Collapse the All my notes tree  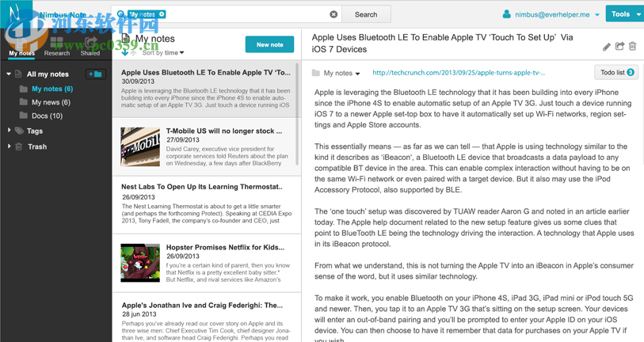coord(9,74)
